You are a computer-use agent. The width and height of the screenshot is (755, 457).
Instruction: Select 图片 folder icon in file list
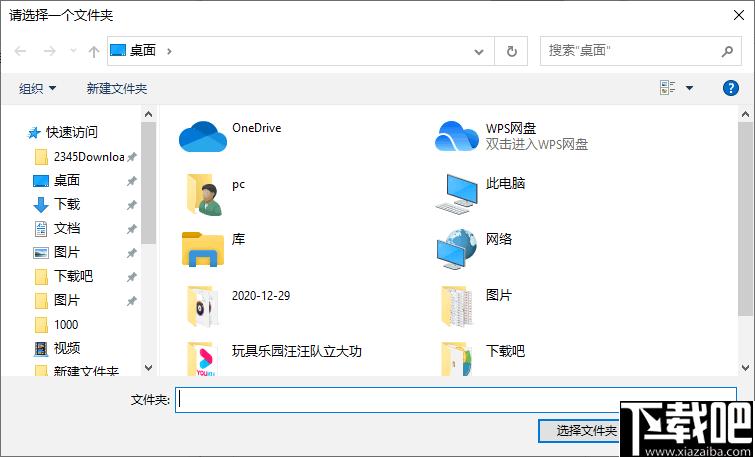coord(456,306)
